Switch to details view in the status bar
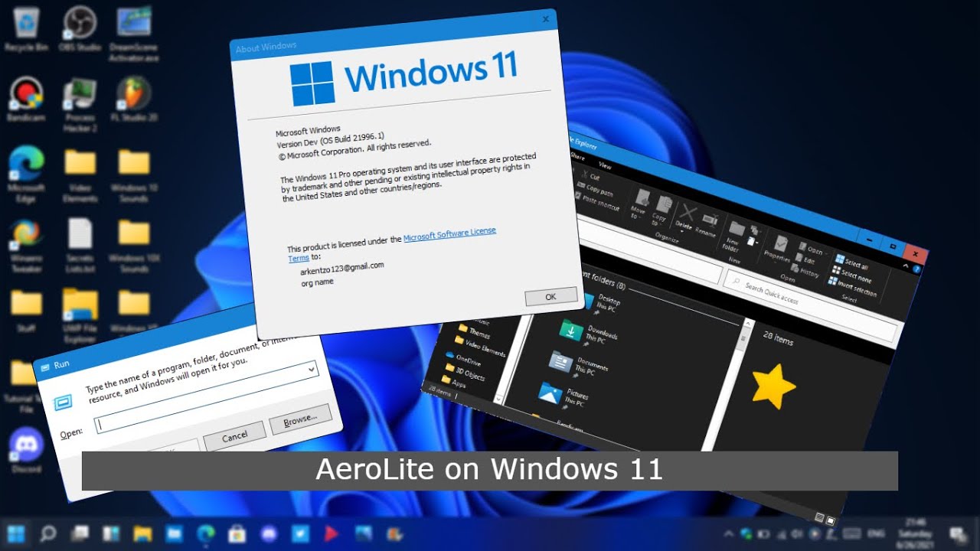This screenshot has width=980, height=551. pyautogui.click(x=819, y=517)
